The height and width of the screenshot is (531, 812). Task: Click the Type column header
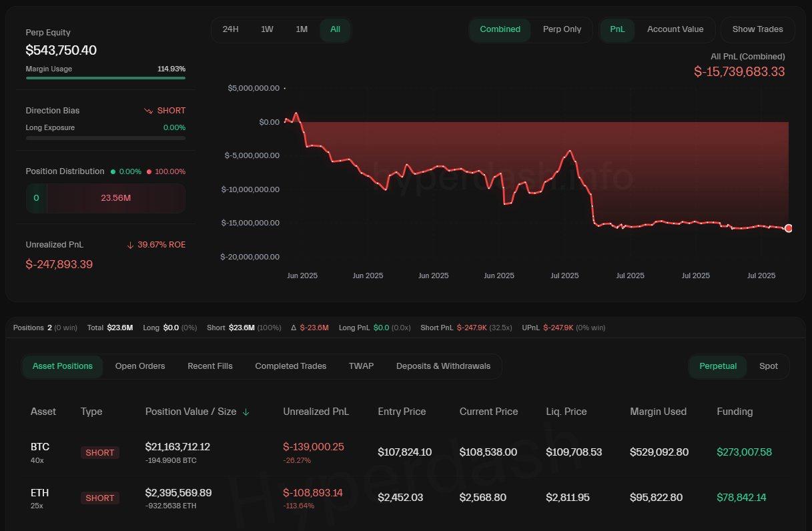tap(91, 412)
